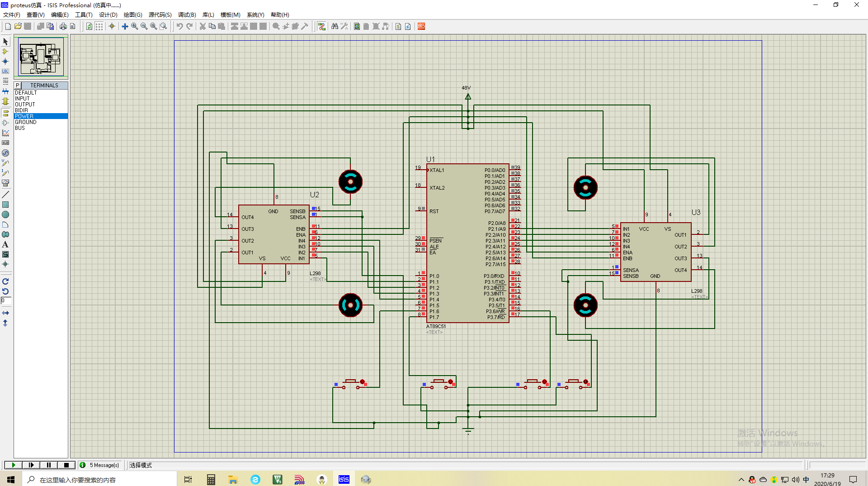Rotate clockwise button
This screenshot has height=486, width=868.
pos(5,281)
